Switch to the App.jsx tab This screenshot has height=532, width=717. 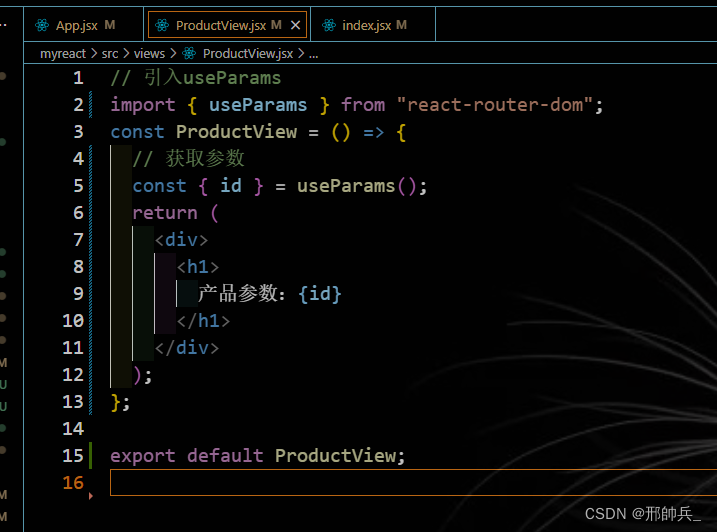[x=84, y=25]
